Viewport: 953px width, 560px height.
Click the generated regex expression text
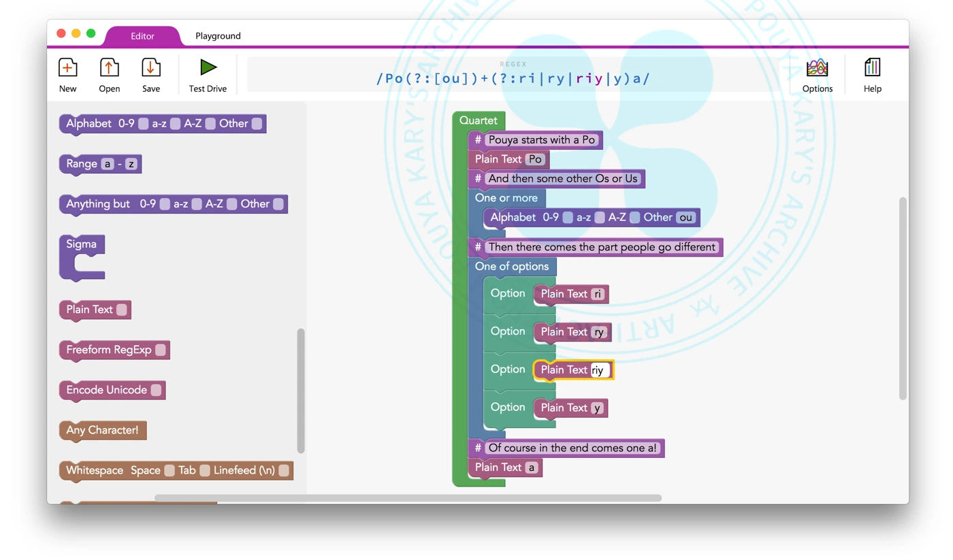513,78
